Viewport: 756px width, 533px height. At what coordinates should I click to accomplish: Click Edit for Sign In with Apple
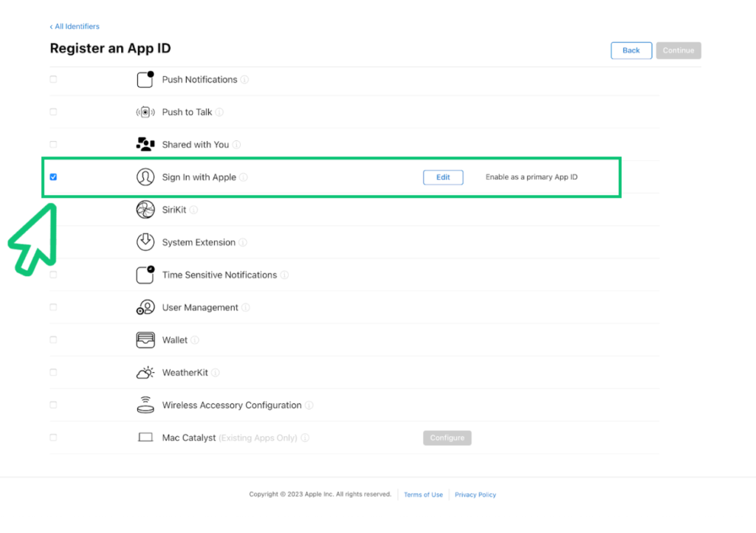point(443,177)
